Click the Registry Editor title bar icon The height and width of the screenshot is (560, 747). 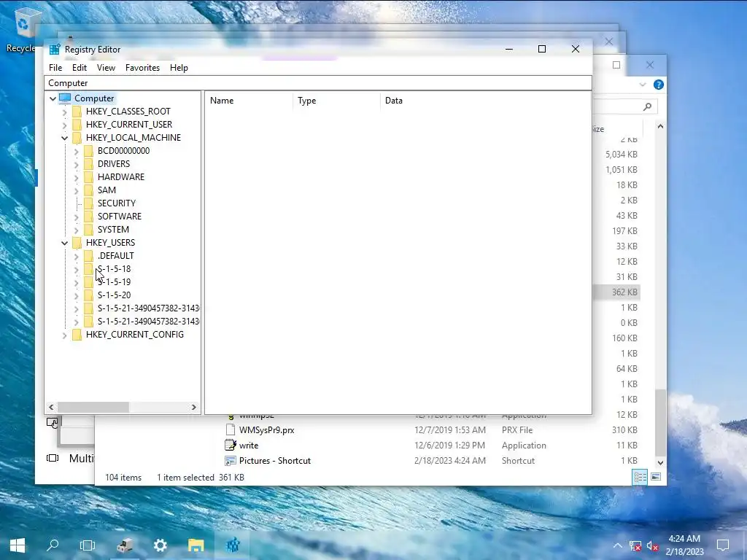55,50
